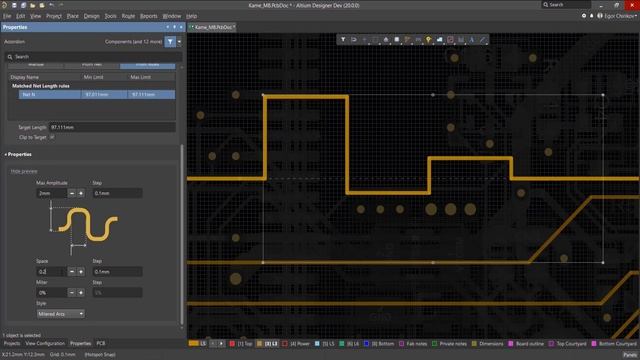Select the length tuning tool in Active Bar

418,40
